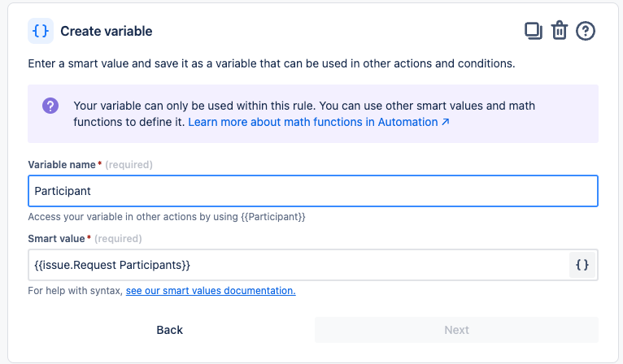Click the Create variable curly braces icon
Screen dimensions: 623x364
click(41, 31)
